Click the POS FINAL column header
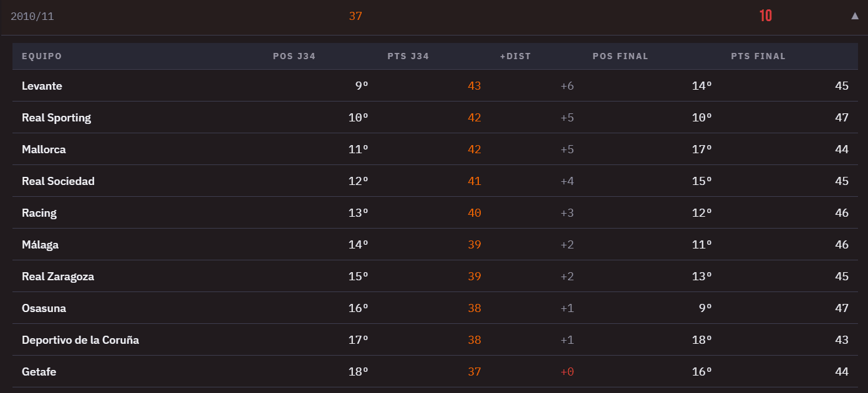Viewport: 868px width, 393px height. [620, 56]
